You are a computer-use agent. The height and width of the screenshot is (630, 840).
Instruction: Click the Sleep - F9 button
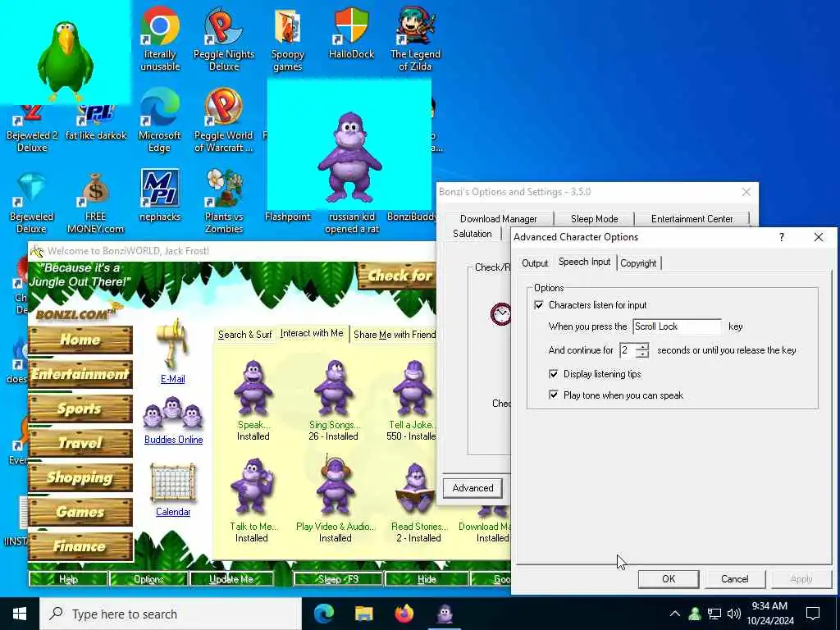coord(338,578)
